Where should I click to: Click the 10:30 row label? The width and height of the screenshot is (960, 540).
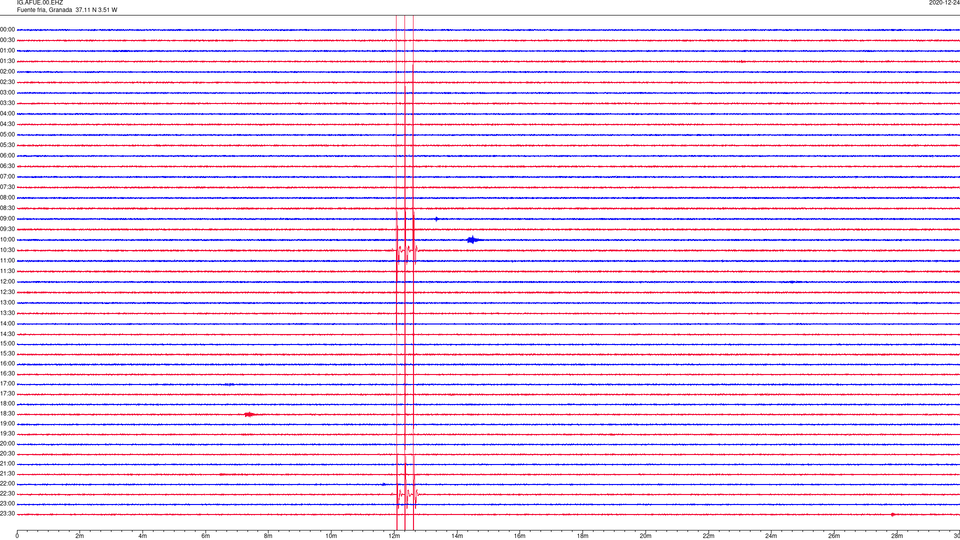(x=7, y=250)
